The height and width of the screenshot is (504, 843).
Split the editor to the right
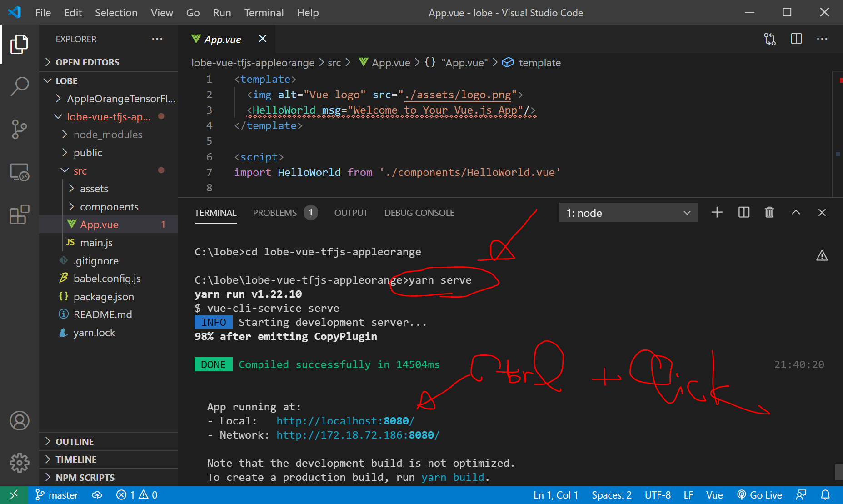(x=796, y=39)
